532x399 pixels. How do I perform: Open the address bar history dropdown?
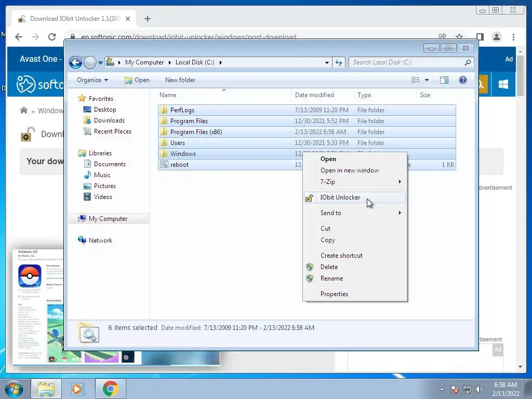327,62
